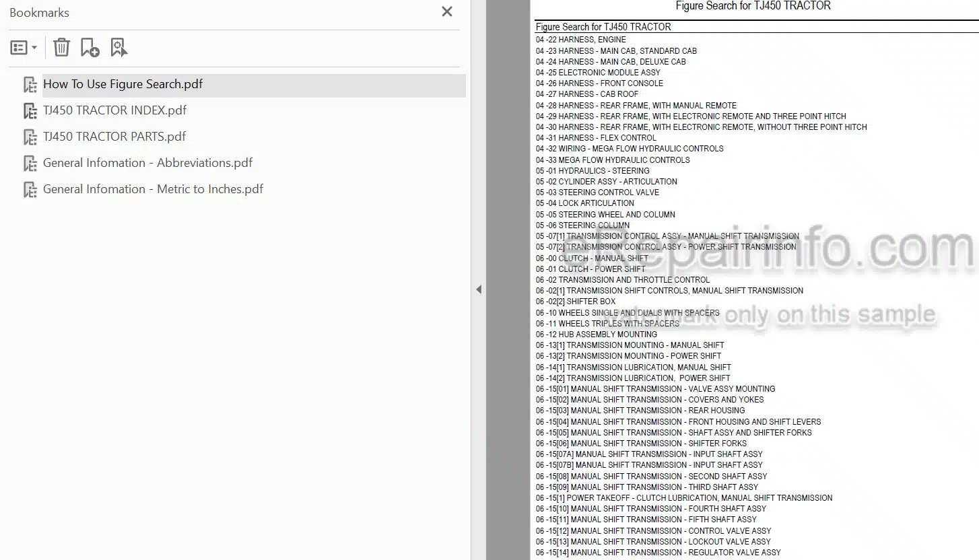This screenshot has width=979, height=560.
Task: Select '06 -15[12]' CONTROL VALVE ASSY line
Action: coord(653,530)
